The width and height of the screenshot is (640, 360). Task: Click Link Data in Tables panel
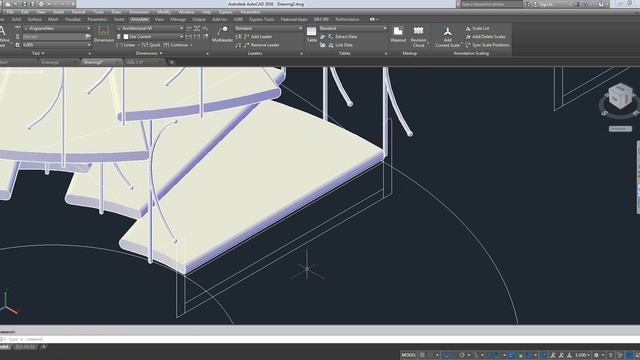tap(340, 45)
